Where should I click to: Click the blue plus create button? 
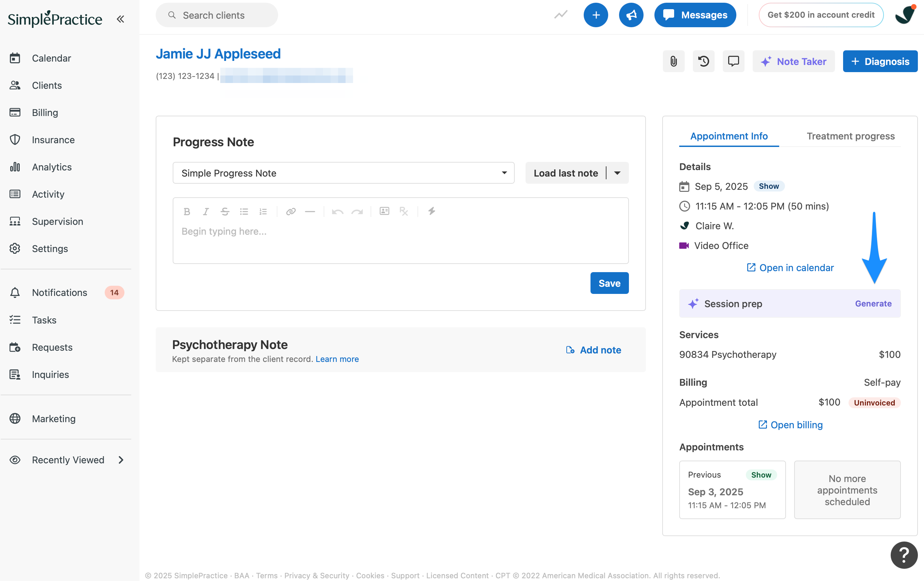pos(596,15)
